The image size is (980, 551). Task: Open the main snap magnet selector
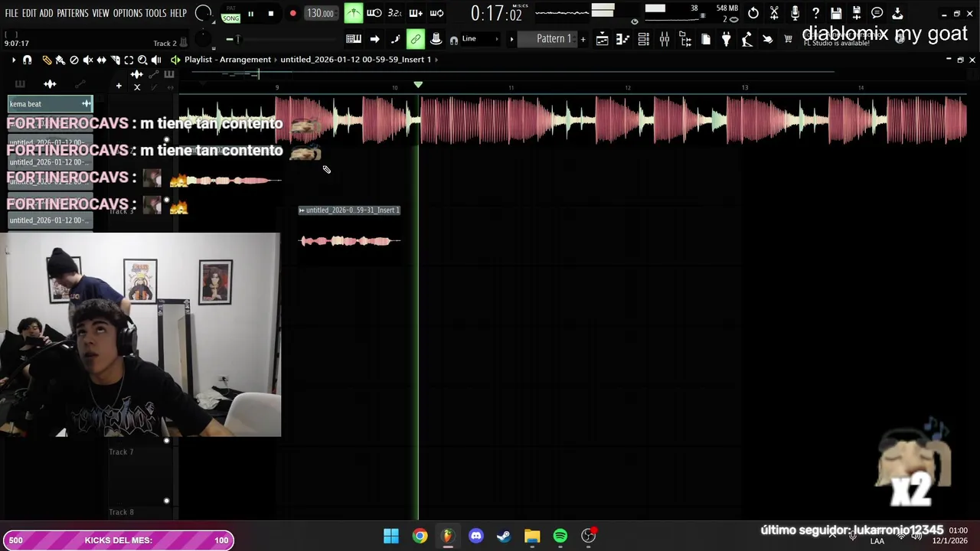tap(454, 40)
